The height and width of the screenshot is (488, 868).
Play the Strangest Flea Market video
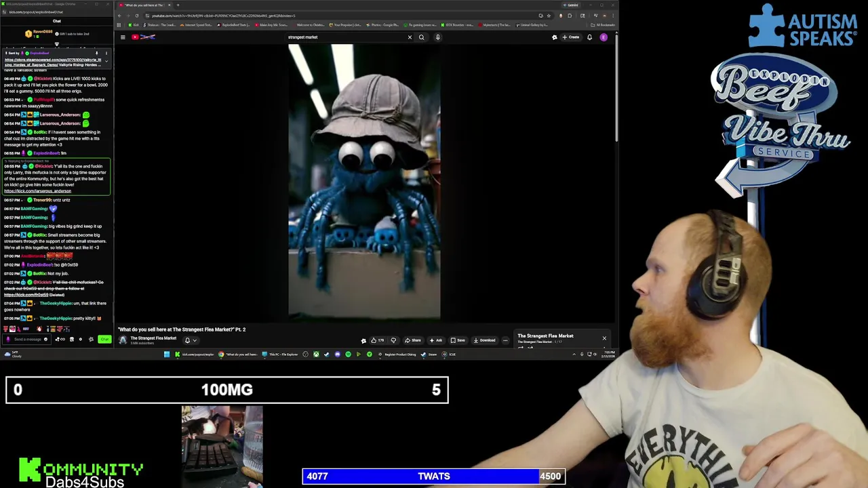pyautogui.click(x=364, y=181)
